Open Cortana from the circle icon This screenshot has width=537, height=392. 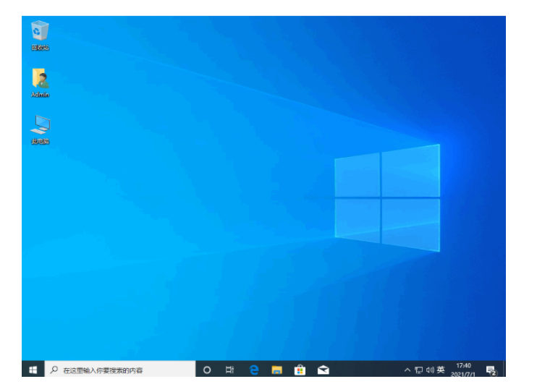(207, 370)
